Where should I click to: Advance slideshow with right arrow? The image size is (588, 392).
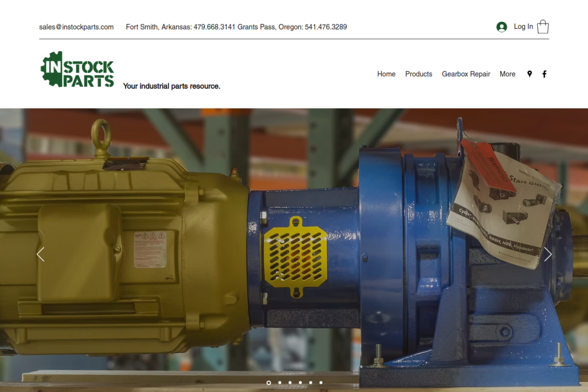(548, 254)
